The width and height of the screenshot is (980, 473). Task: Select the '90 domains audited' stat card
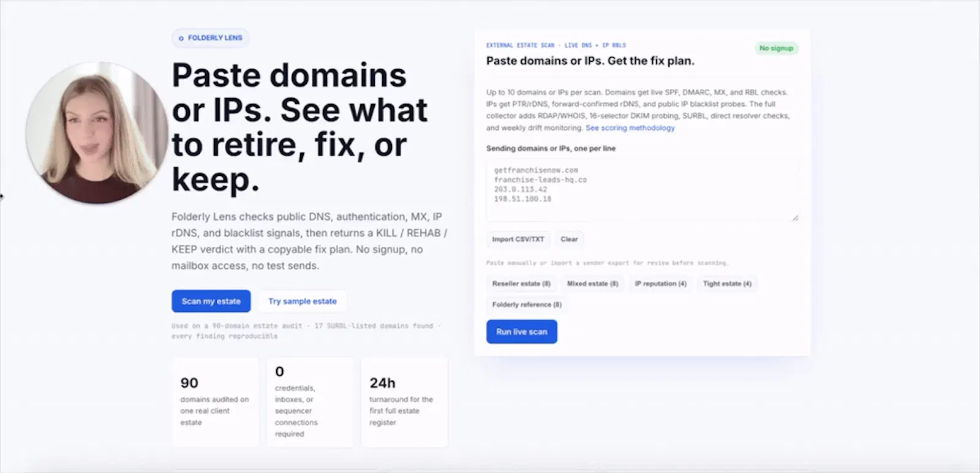point(215,403)
